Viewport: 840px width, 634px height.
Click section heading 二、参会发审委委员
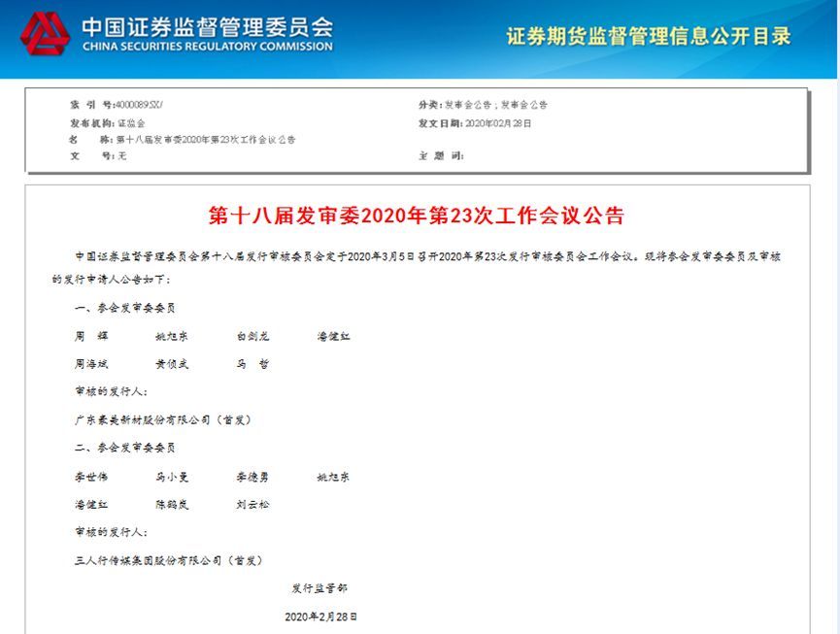[x=125, y=448]
